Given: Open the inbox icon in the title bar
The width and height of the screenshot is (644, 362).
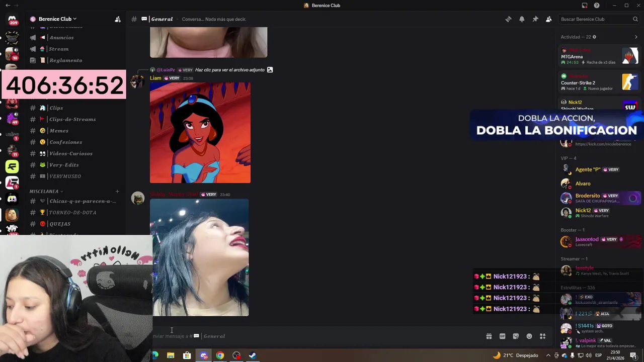Looking at the screenshot, I should (585, 6).
